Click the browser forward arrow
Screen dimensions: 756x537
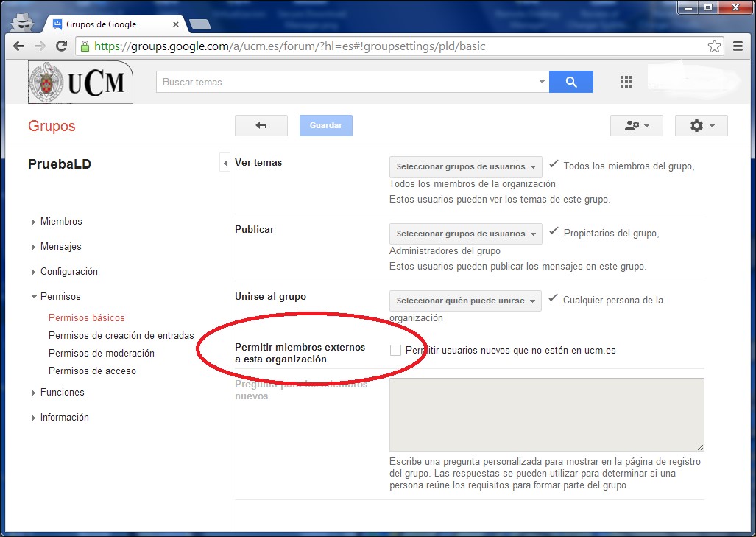coord(40,46)
